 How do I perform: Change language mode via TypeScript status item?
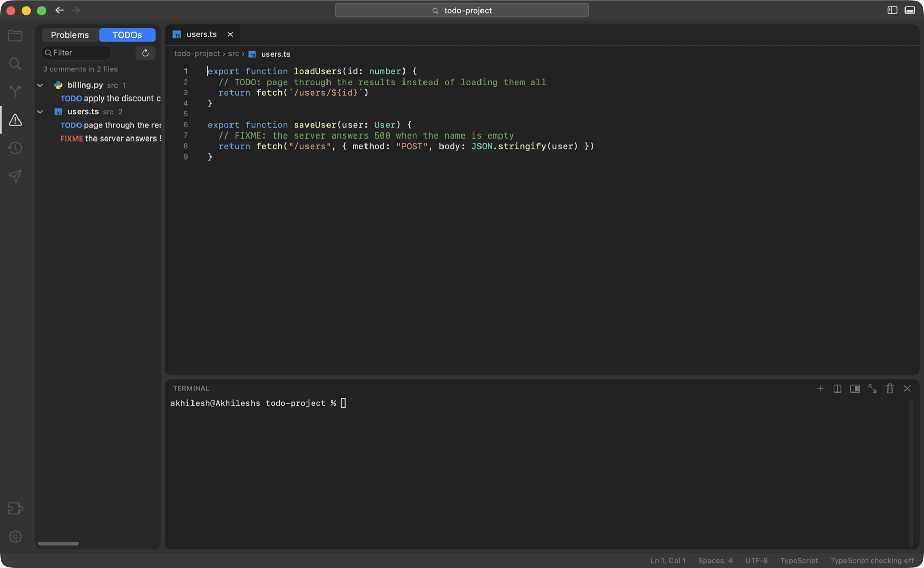[799, 561]
